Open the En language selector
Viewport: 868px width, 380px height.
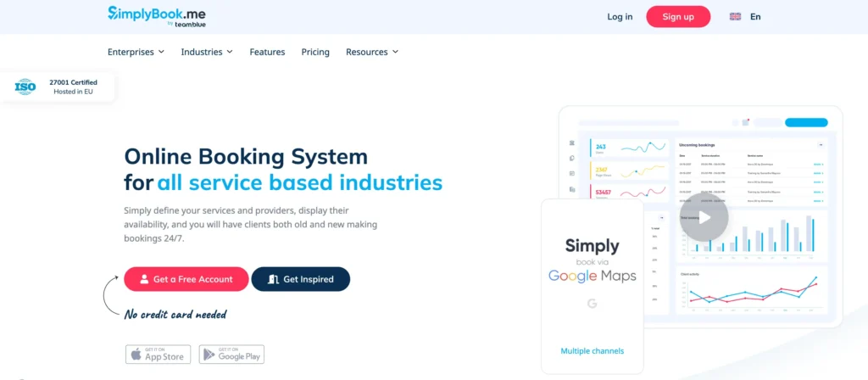(755, 17)
